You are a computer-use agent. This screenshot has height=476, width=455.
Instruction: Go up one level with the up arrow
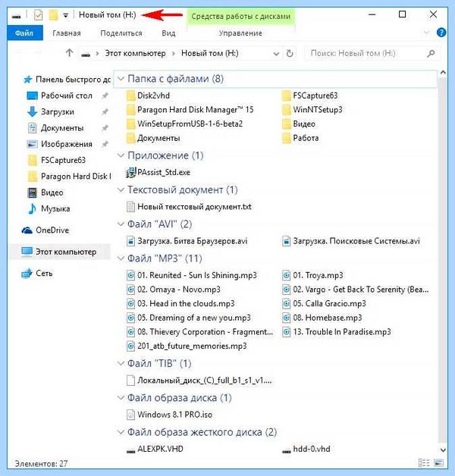tap(69, 53)
